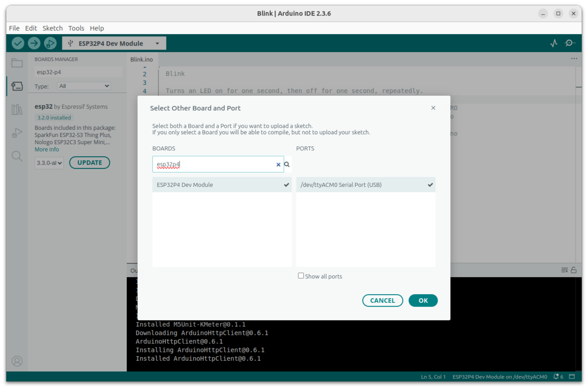Screen dimensions: 588x389
Task: Click the 3.2.0 installed badge
Action: pyautogui.click(x=54, y=118)
